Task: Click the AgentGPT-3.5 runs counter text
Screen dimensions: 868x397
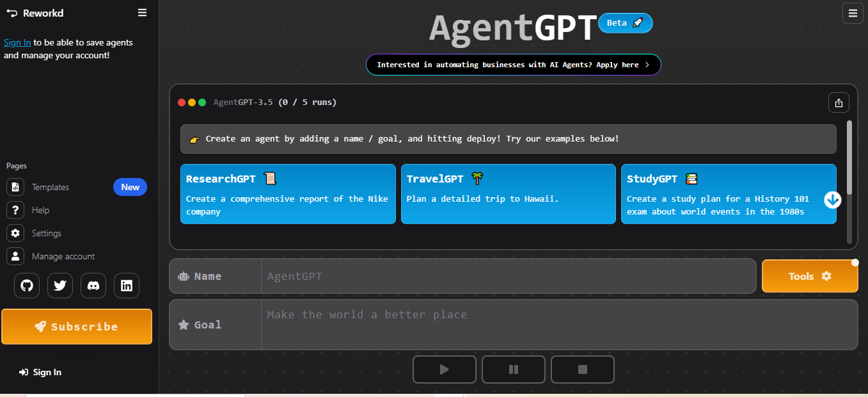Action: coord(275,102)
